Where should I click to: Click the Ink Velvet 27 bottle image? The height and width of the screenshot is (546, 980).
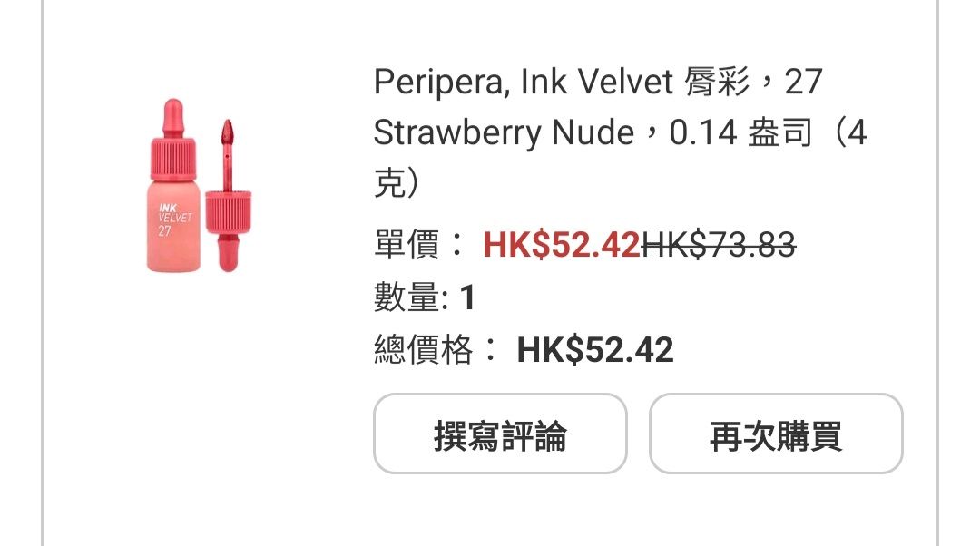(x=173, y=186)
